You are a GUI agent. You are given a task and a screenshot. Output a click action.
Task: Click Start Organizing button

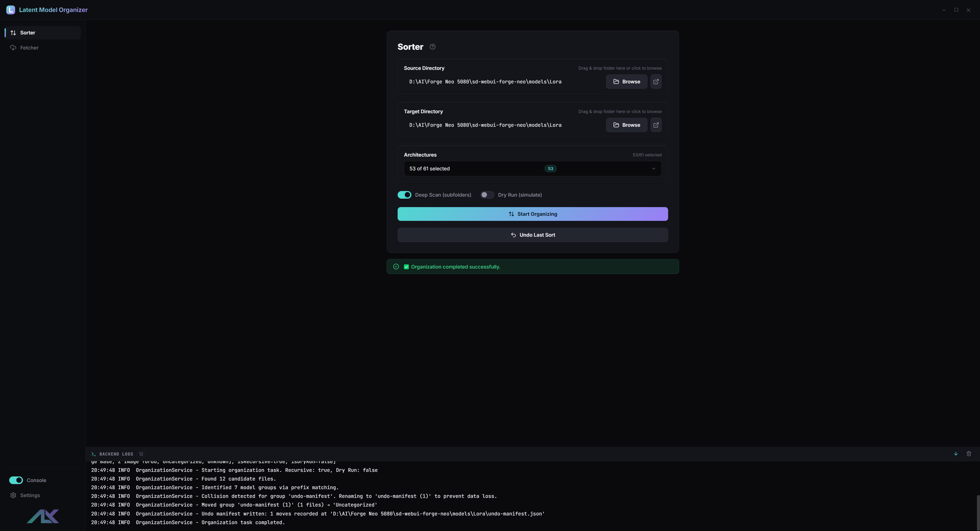click(533, 214)
